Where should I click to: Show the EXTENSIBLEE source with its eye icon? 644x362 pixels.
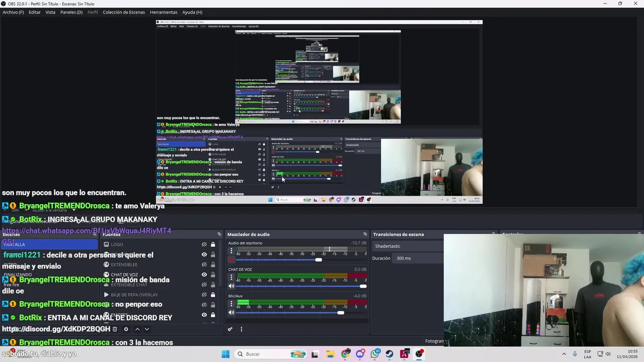click(x=204, y=264)
